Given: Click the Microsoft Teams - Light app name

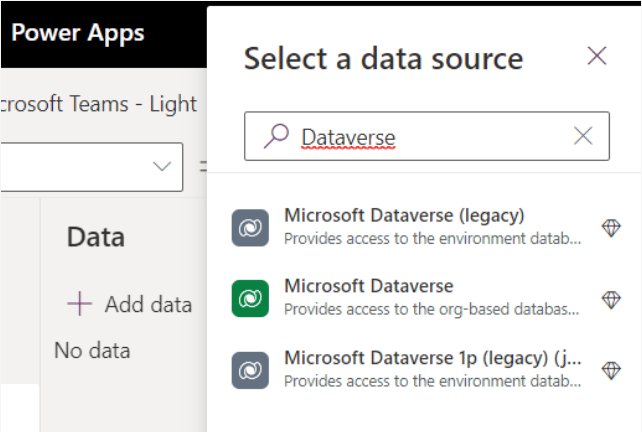Looking at the screenshot, I should [x=98, y=104].
